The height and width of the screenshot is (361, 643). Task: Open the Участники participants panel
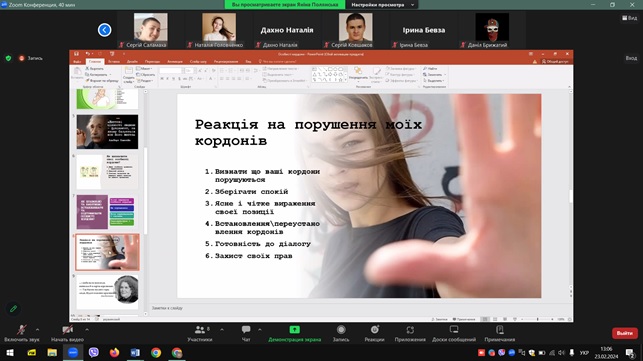coord(200,333)
